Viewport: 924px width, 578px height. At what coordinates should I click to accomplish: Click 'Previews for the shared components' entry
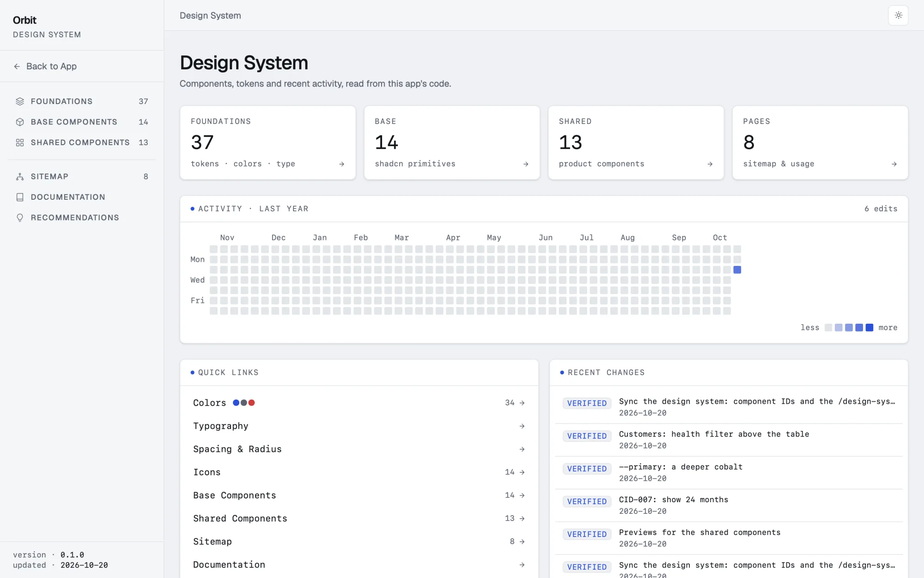point(729,538)
